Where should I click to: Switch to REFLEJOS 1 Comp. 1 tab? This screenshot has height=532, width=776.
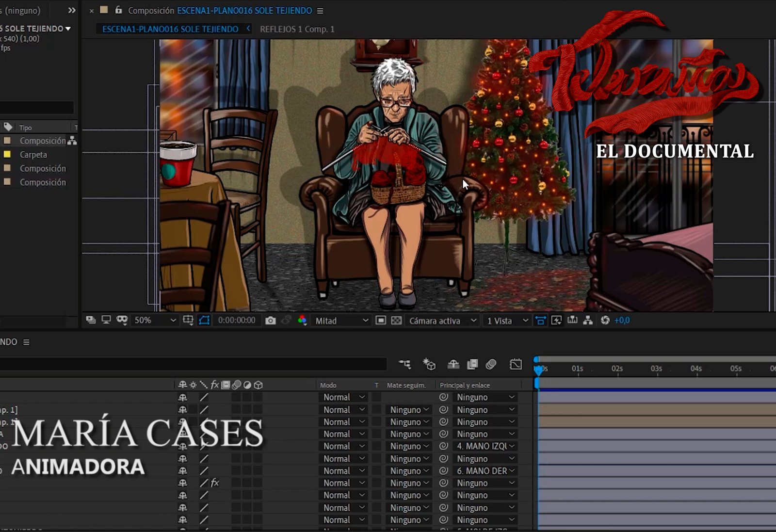[297, 29]
